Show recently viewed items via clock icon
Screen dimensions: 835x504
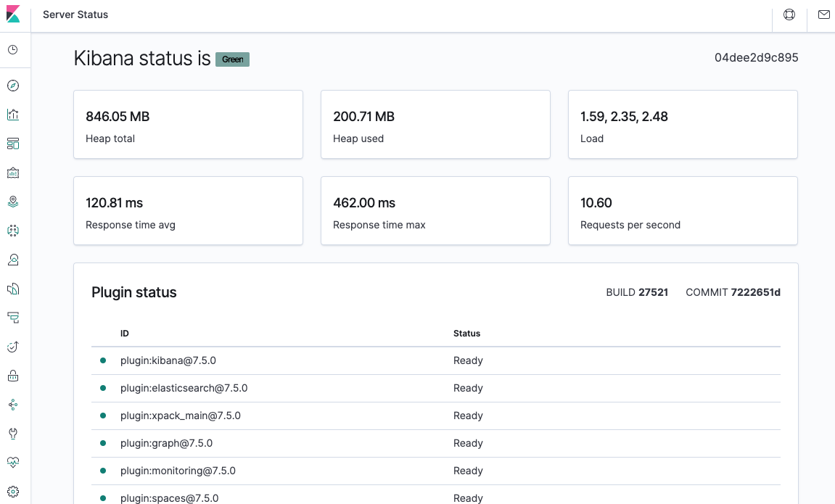coord(13,49)
